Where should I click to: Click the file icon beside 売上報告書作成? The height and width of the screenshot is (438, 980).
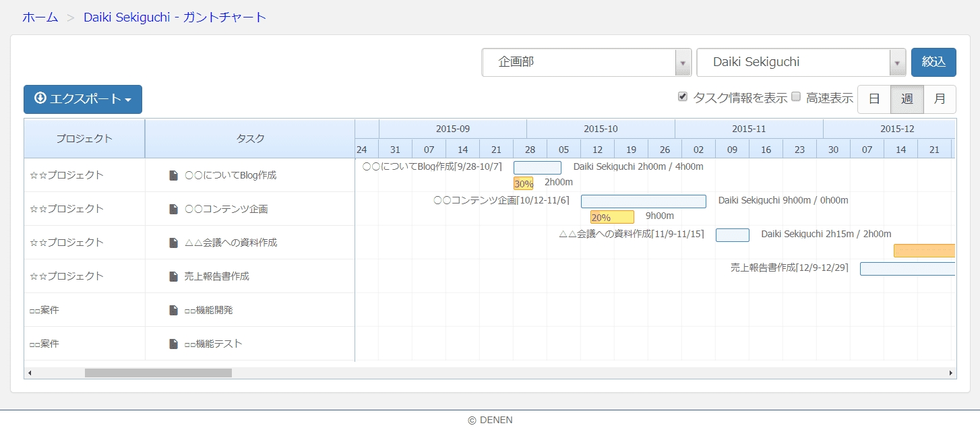[x=173, y=276]
